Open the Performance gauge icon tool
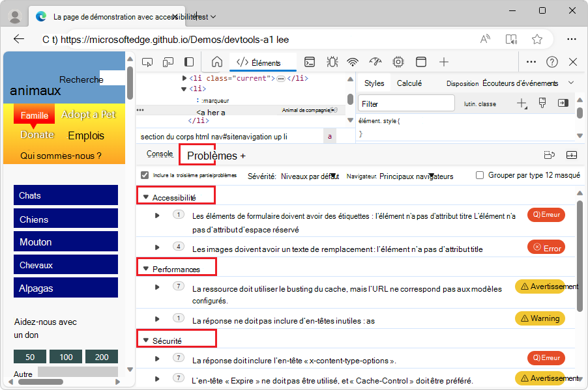This screenshot has height=390, width=588. 375,62
